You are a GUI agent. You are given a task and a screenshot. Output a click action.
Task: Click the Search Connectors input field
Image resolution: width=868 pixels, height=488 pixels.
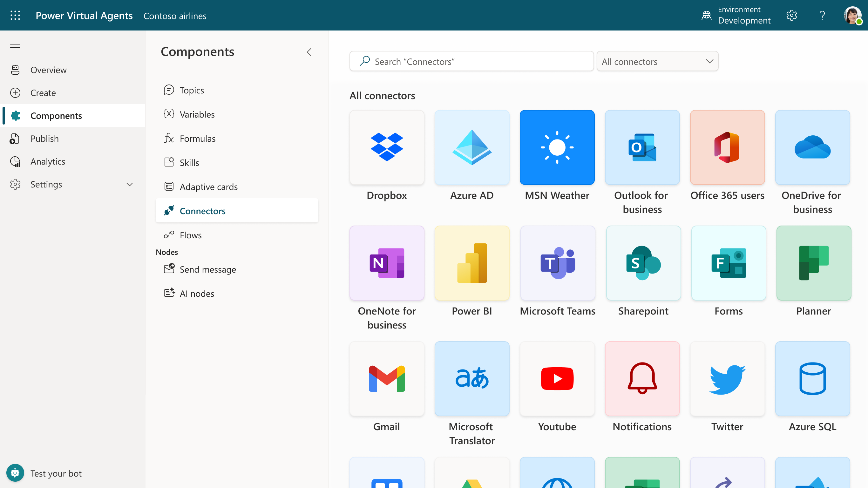[x=472, y=61]
